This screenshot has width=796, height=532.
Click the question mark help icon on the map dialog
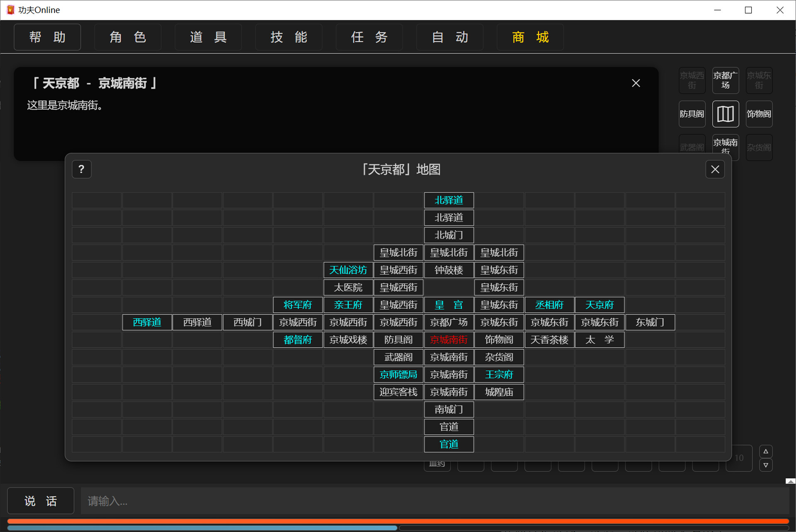(x=81, y=169)
